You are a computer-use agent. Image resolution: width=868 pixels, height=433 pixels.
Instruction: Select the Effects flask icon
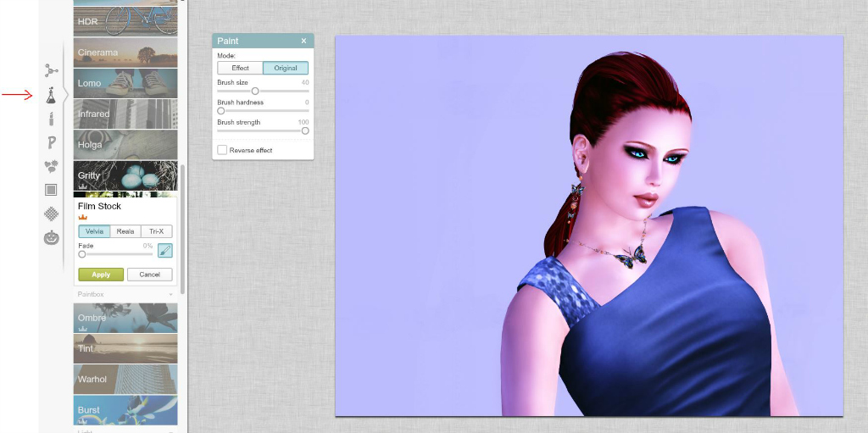click(x=51, y=94)
